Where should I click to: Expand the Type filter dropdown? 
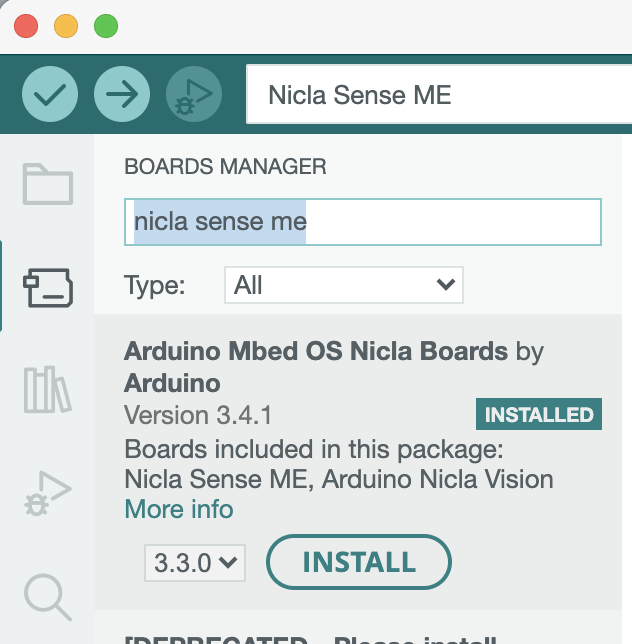coord(343,285)
